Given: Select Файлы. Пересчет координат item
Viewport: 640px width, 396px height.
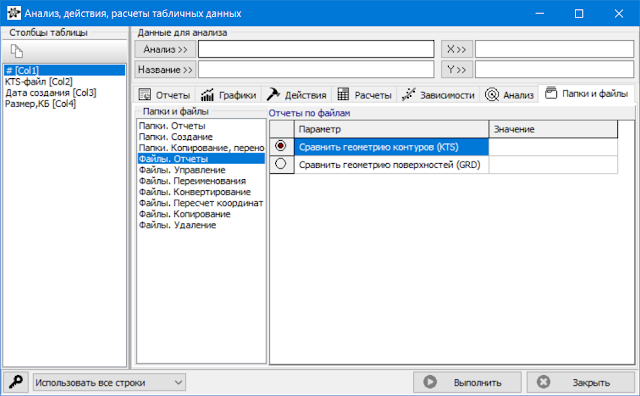Looking at the screenshot, I should tap(201, 203).
